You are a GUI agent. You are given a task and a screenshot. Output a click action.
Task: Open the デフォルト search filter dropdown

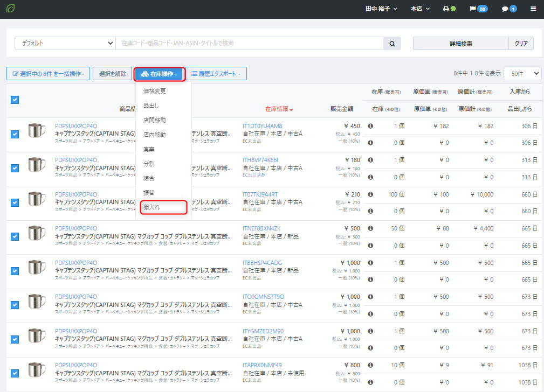point(65,44)
